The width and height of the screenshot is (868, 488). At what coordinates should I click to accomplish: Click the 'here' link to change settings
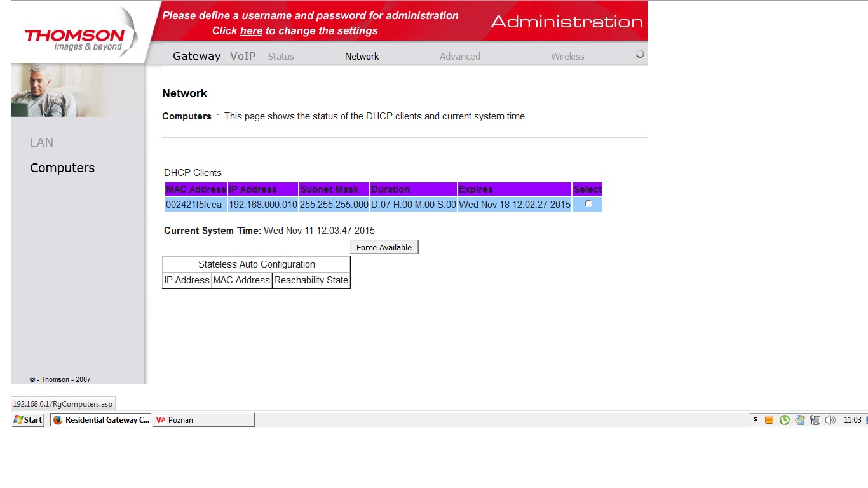(251, 31)
